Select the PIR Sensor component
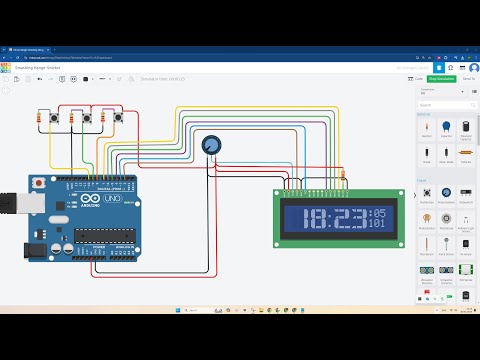Image resolution: width=480 pixels, height=360 pixels. click(x=466, y=273)
